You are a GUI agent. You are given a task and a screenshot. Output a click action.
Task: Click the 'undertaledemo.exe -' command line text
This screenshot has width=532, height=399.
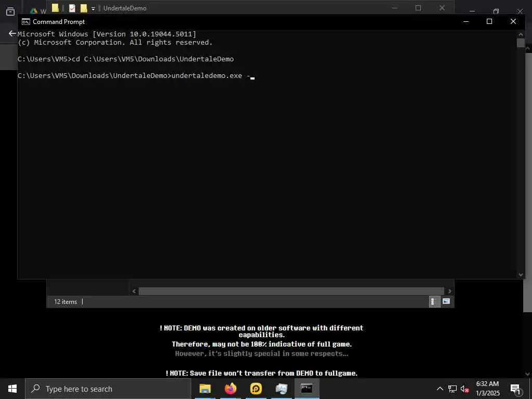coord(211,76)
